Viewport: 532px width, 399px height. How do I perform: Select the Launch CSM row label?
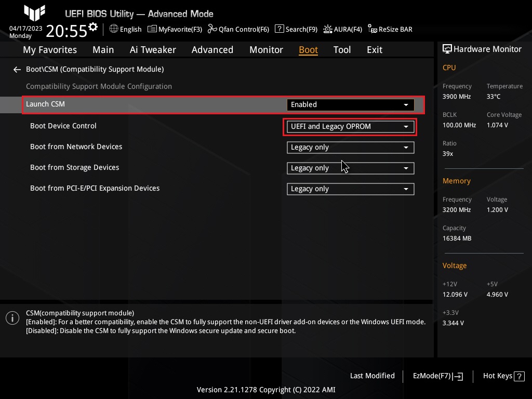coord(45,104)
